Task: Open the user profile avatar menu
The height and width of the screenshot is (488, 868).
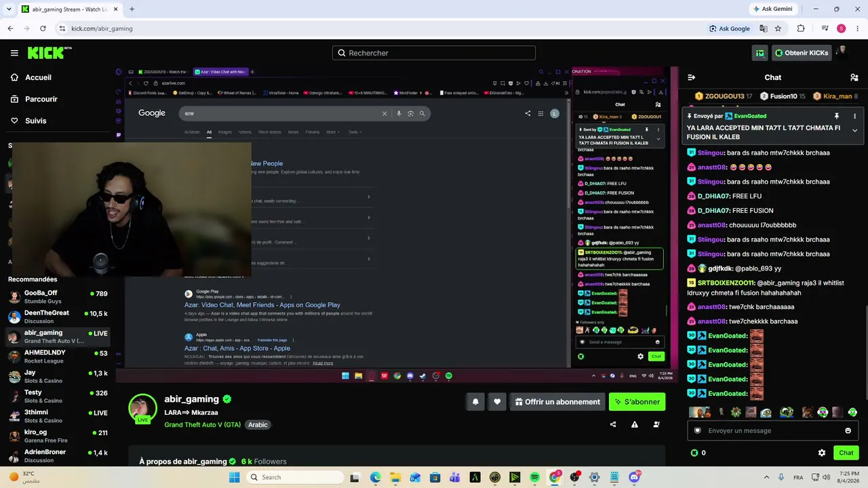Action: coord(842,53)
